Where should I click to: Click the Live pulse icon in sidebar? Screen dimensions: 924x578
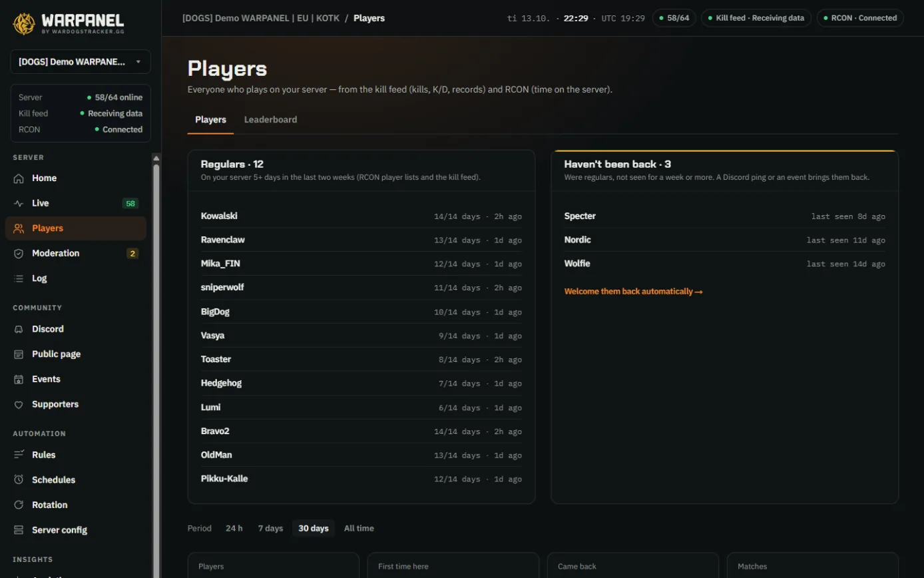19,203
